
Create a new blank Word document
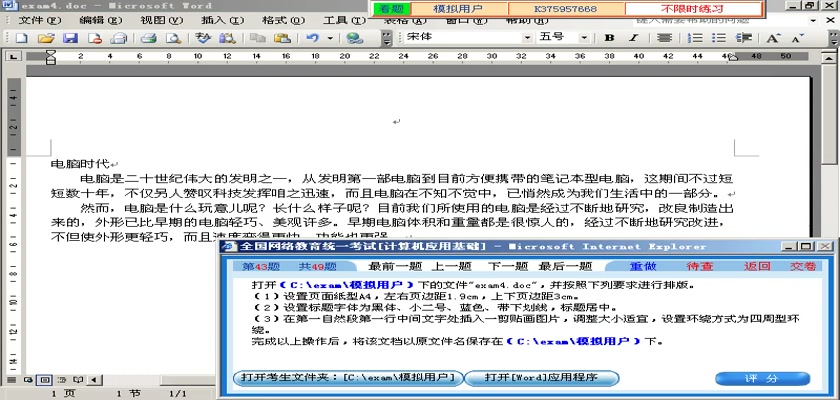21,38
